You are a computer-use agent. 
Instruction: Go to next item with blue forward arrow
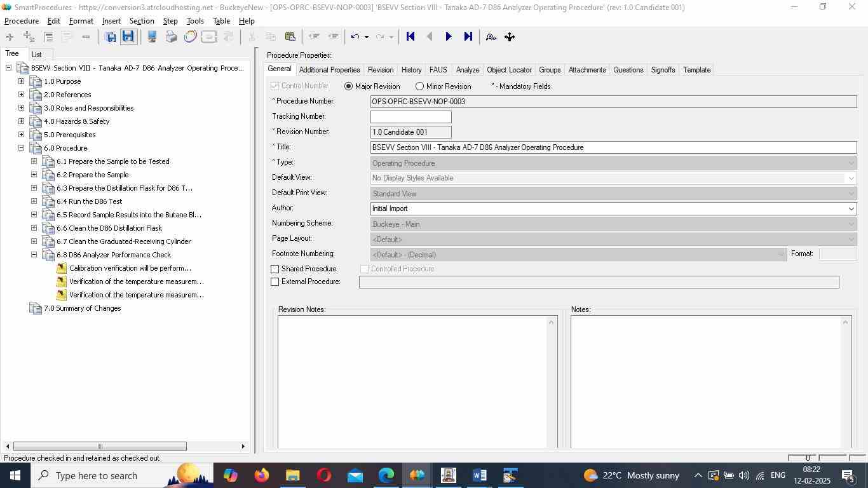(x=449, y=37)
